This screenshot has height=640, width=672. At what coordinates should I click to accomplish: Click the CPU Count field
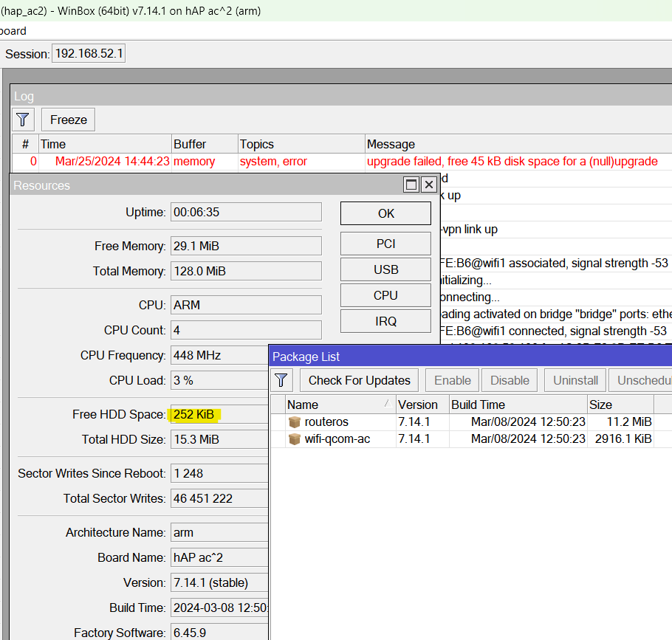point(246,330)
